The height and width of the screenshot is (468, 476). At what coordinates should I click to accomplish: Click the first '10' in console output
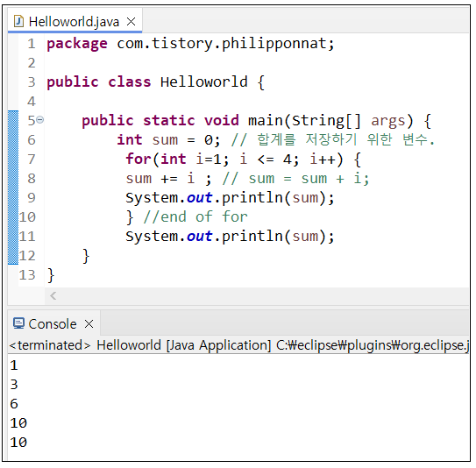(18, 423)
